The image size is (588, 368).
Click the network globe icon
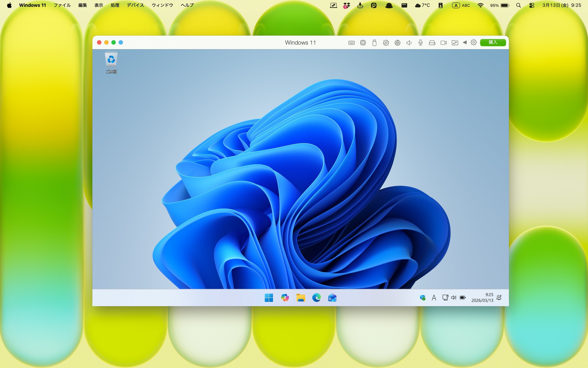(397, 43)
